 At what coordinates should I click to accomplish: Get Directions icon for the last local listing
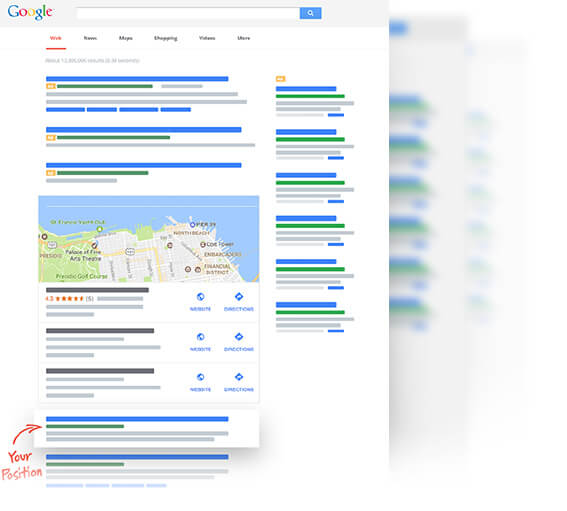pos(239,377)
